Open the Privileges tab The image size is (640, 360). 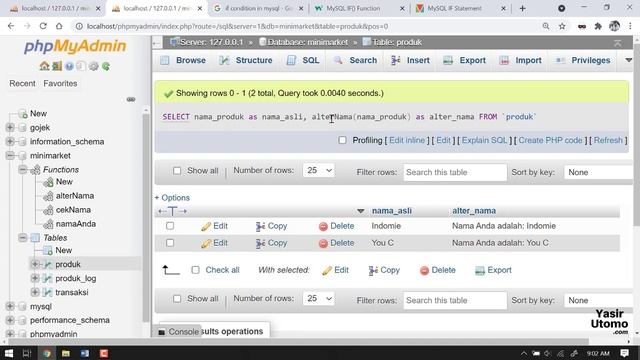tap(583, 60)
